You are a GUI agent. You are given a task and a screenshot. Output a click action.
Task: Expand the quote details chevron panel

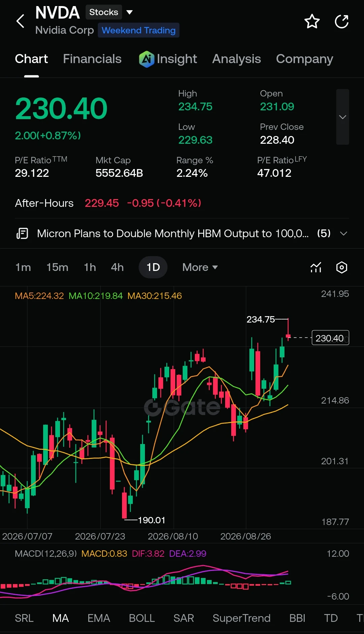[342, 117]
